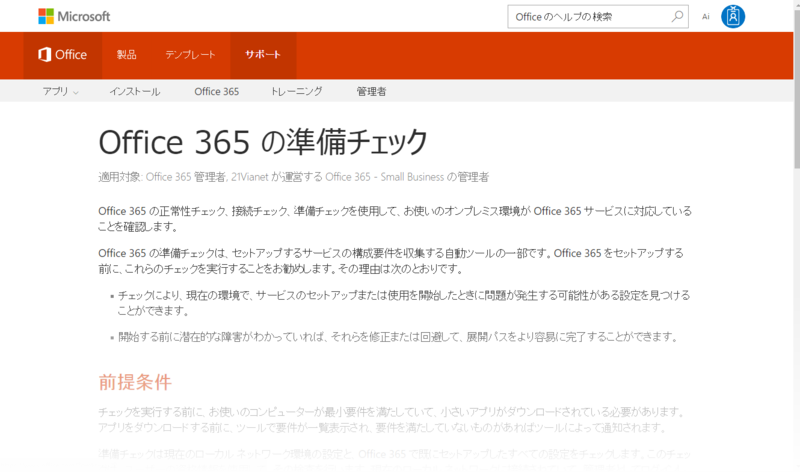Image resolution: width=800 pixels, height=473 pixels.
Task: Click the page scrollbar thumb
Action: tap(796, 89)
